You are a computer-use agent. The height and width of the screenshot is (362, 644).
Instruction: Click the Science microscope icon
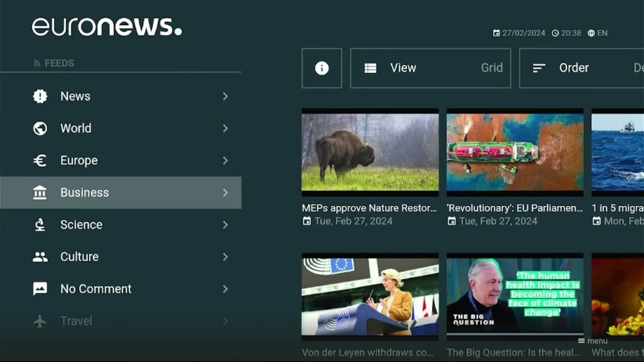click(x=40, y=225)
